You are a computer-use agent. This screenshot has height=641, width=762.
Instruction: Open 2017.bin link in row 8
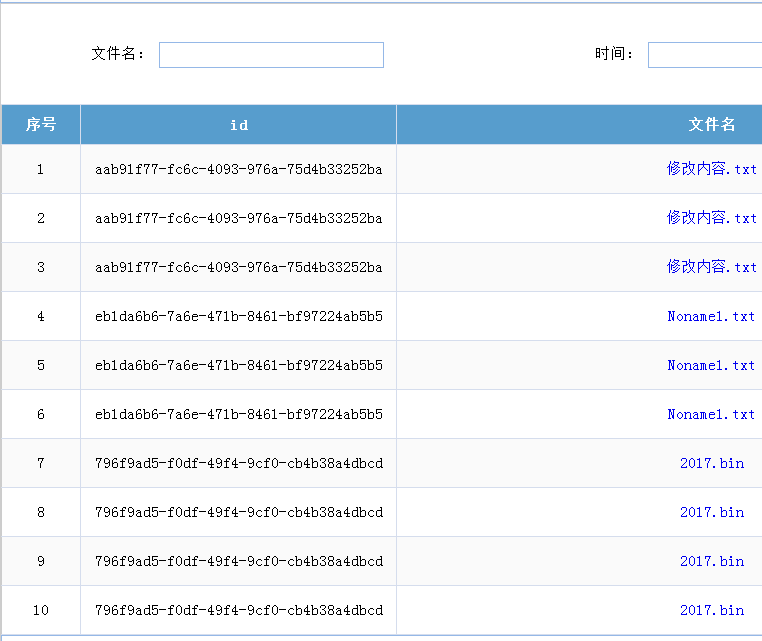point(712,512)
